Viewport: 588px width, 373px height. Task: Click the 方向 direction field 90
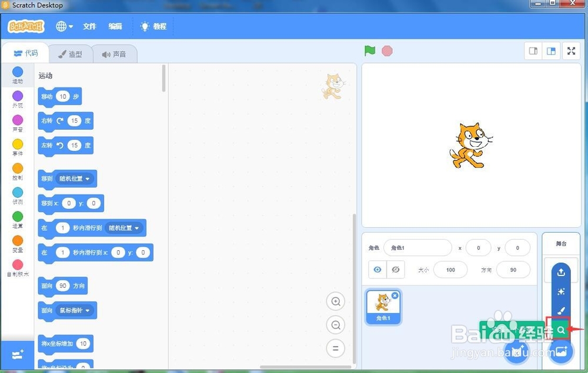tap(513, 270)
